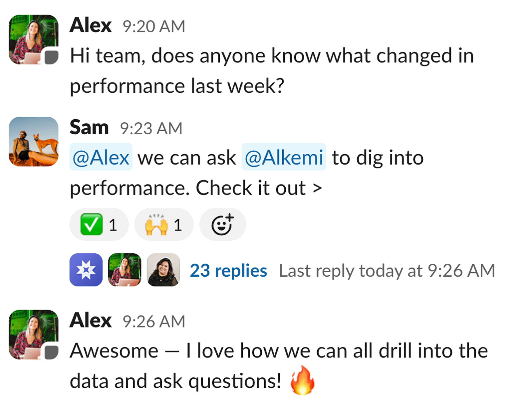Click the fire emoji in Alex's message
The image size is (532, 399).
point(302,380)
